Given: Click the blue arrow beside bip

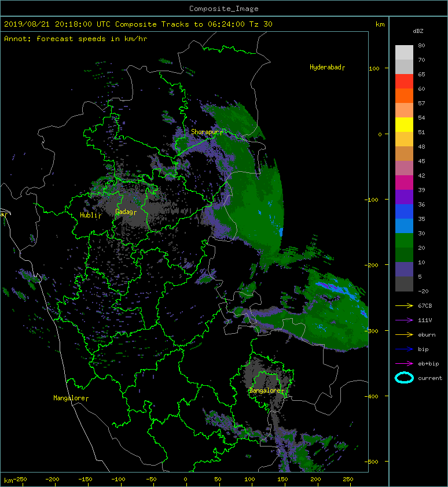Looking at the screenshot, I should pos(404,349).
